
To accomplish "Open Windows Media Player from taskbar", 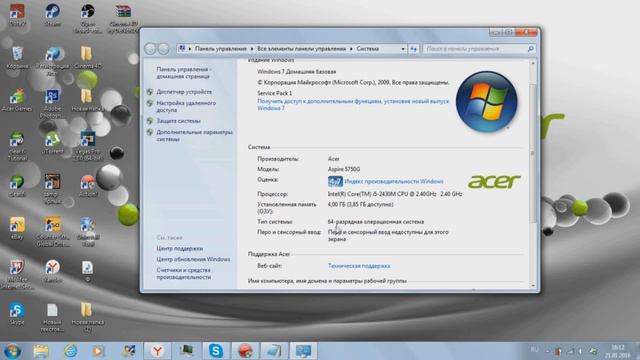I will coord(98,351).
